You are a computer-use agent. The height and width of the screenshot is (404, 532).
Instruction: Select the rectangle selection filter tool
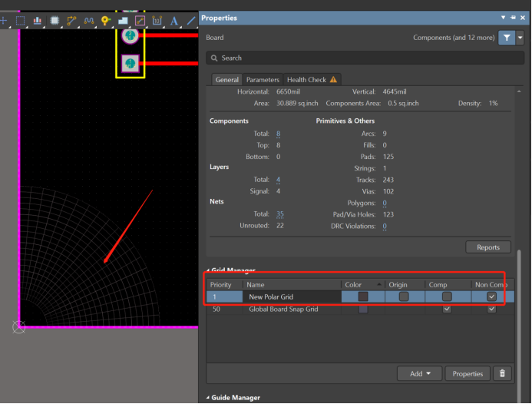20,21
